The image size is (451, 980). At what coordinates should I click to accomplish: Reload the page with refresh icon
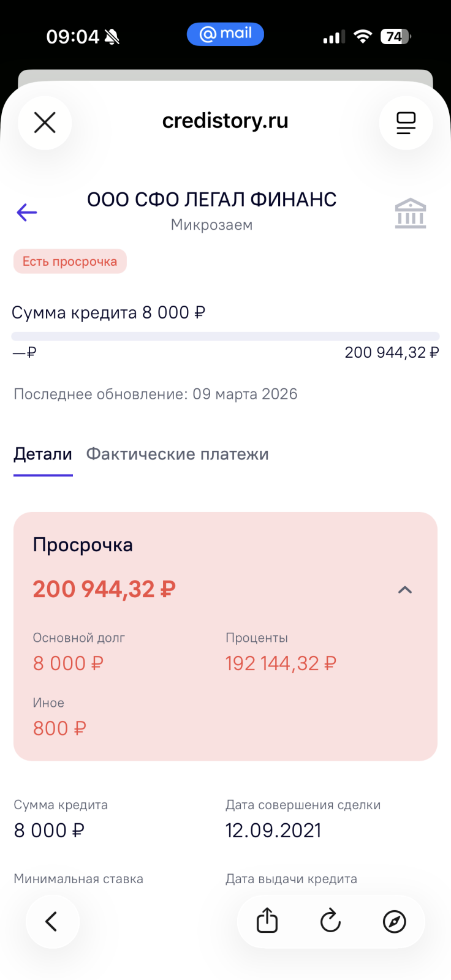pyautogui.click(x=331, y=921)
